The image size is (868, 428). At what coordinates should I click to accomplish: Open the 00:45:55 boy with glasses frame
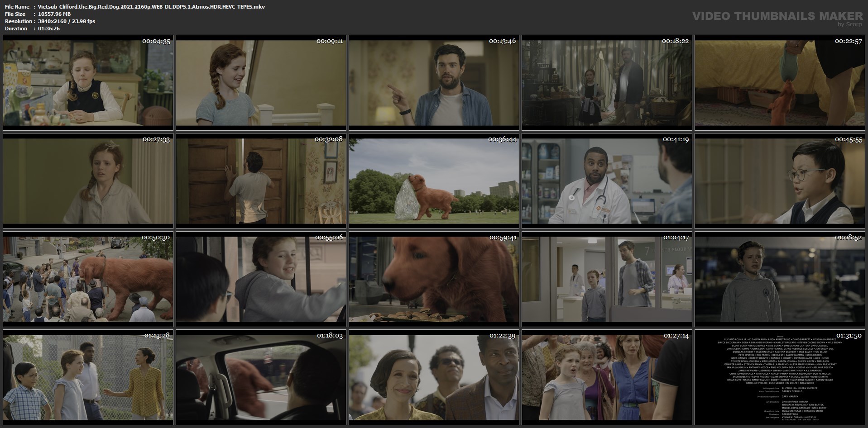[780, 181]
